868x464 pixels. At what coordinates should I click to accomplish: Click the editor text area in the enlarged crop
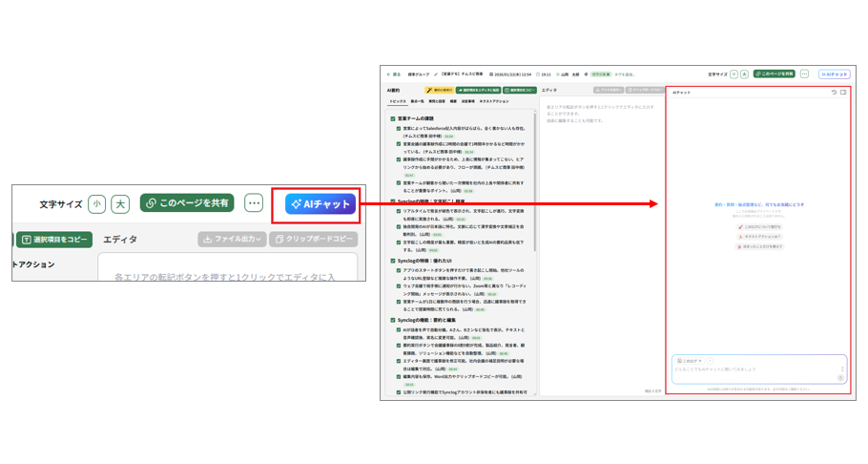coord(228,267)
